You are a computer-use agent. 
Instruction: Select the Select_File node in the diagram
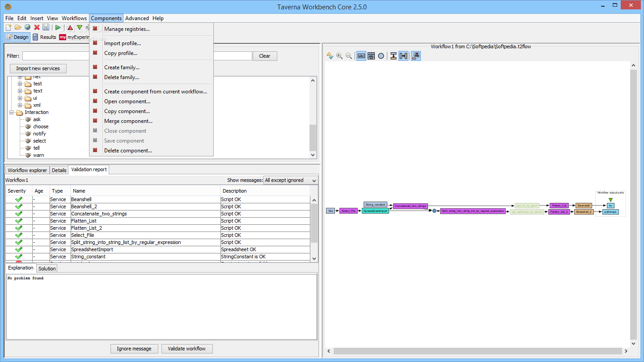348,210
